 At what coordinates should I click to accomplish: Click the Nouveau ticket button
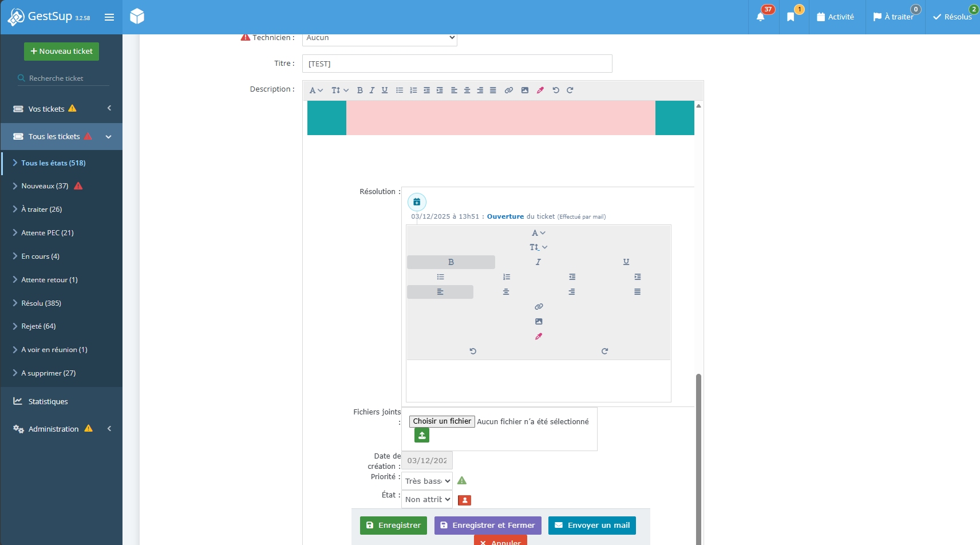[61, 52]
